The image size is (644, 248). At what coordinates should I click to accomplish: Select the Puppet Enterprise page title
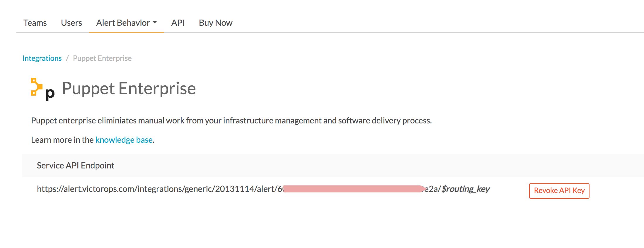click(x=128, y=88)
